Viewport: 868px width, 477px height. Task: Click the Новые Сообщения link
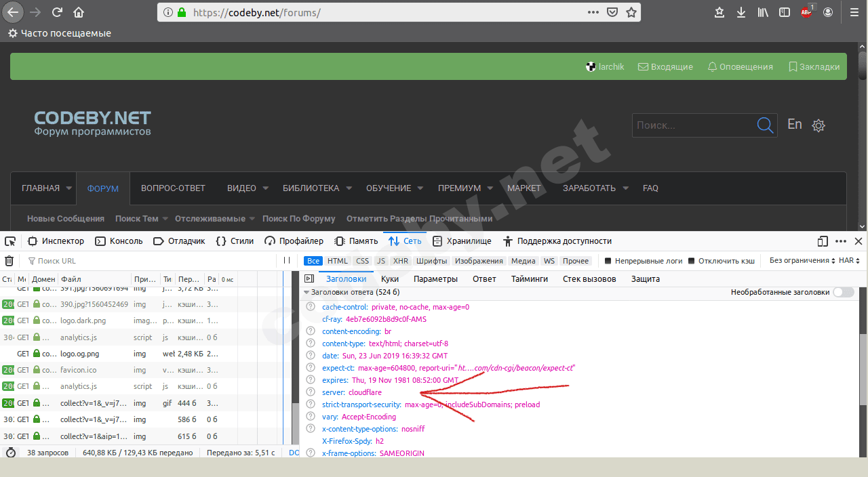click(x=66, y=219)
